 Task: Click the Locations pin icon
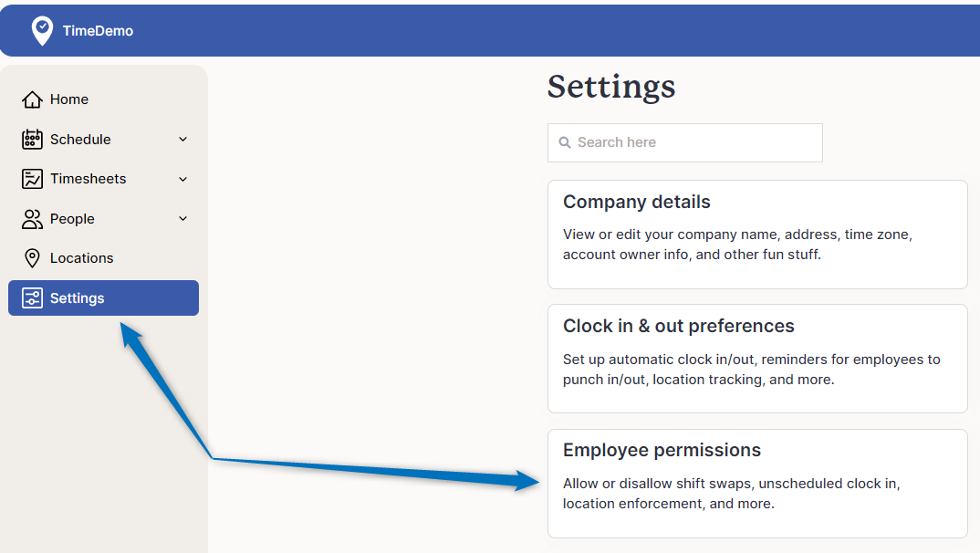(32, 258)
